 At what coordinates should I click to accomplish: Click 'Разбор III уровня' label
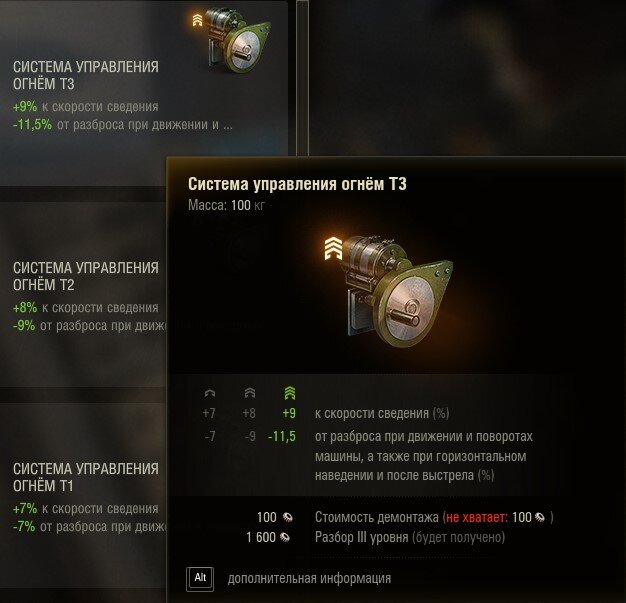(x=362, y=537)
